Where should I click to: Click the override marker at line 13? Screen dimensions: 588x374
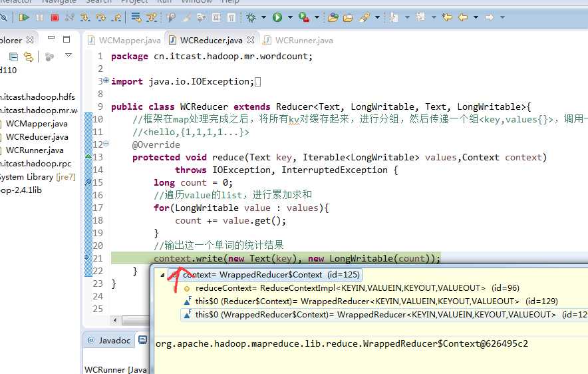[88, 156]
